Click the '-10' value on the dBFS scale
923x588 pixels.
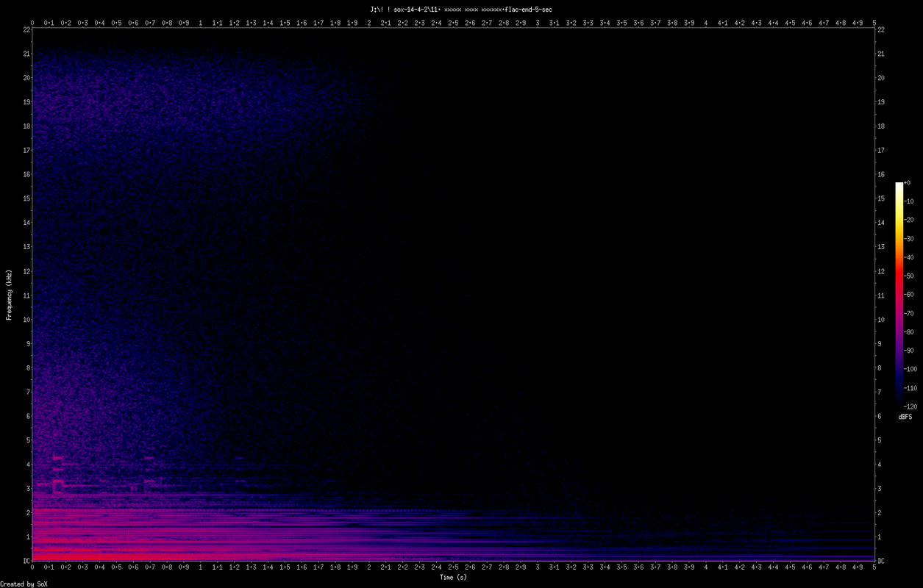point(908,201)
